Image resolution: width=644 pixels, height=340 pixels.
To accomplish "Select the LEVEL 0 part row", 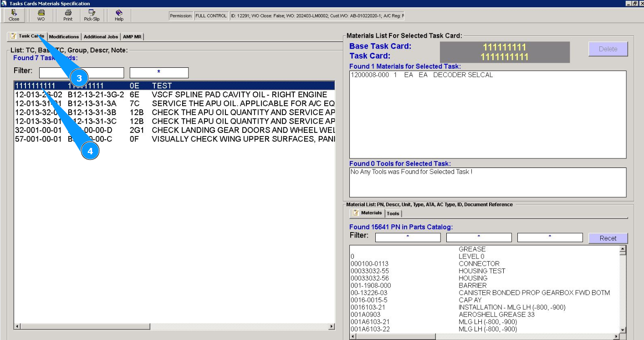I will pos(485,257).
